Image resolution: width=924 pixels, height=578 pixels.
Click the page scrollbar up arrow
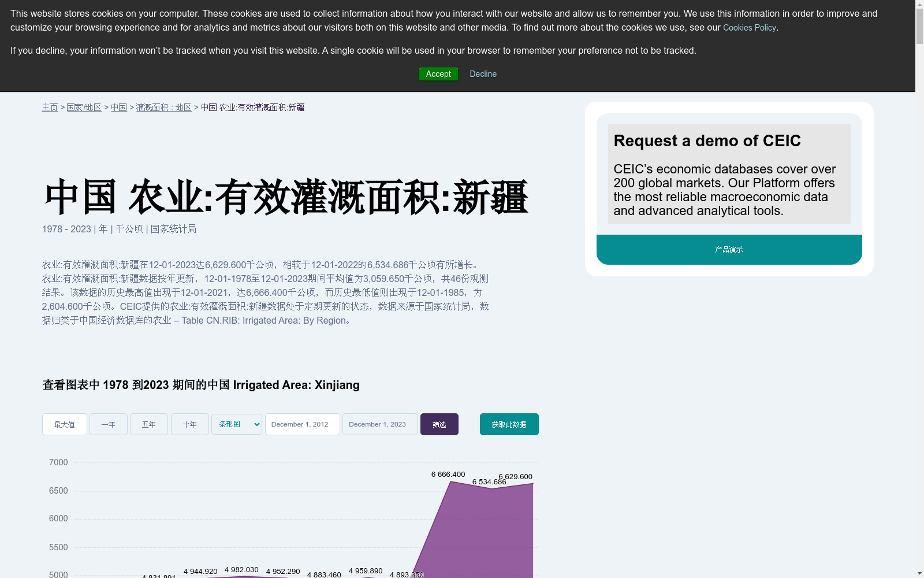tap(919, 5)
